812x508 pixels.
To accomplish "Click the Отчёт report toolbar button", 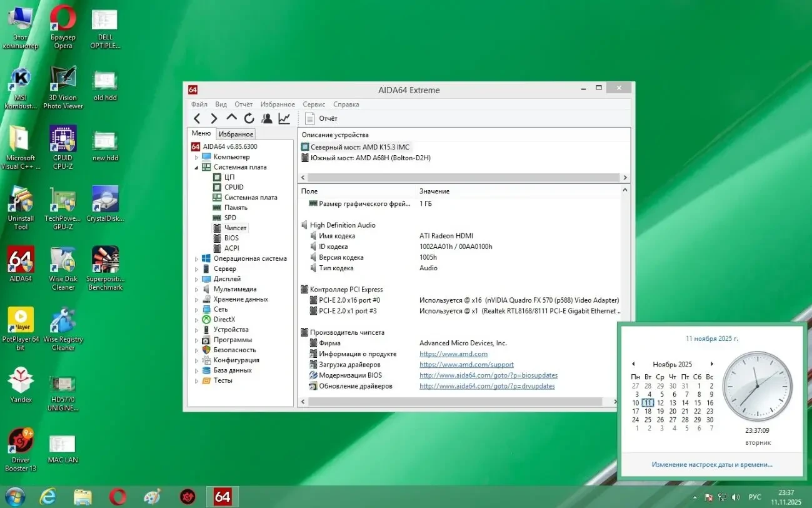I will 321,118.
